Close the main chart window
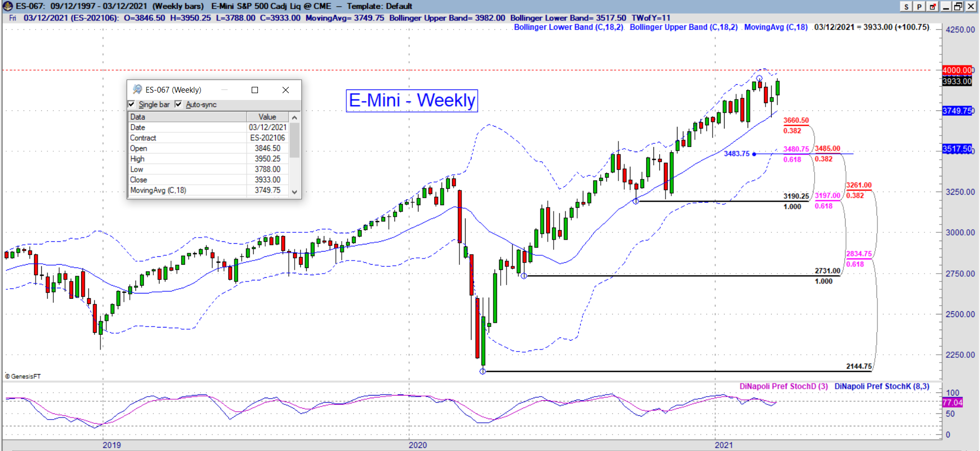The image size is (980, 451). (x=971, y=6)
